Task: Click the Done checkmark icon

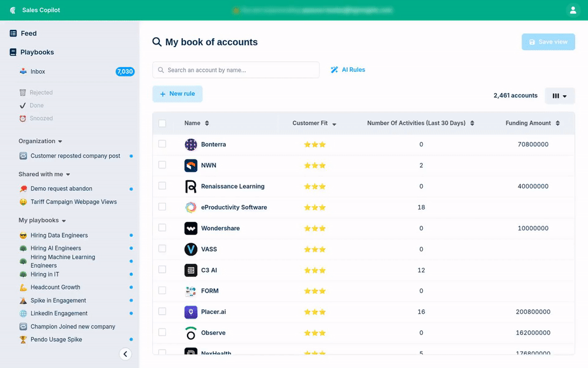Action: pyautogui.click(x=23, y=105)
